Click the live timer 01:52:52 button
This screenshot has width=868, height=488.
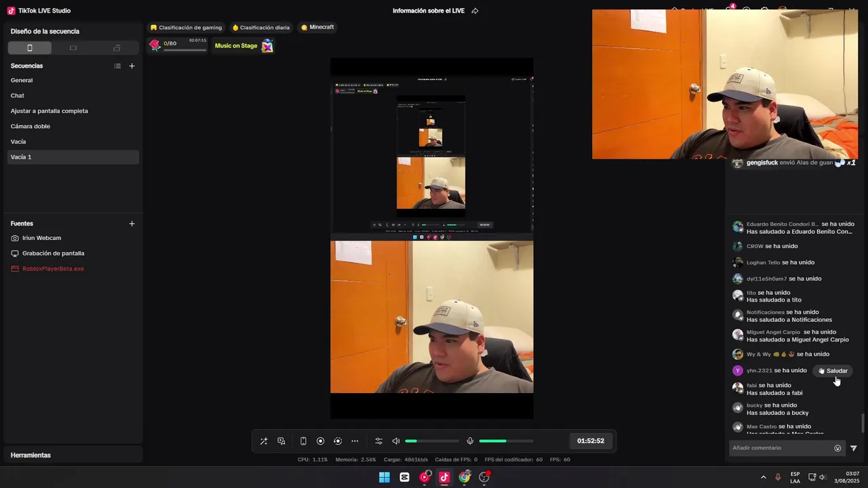(x=591, y=441)
